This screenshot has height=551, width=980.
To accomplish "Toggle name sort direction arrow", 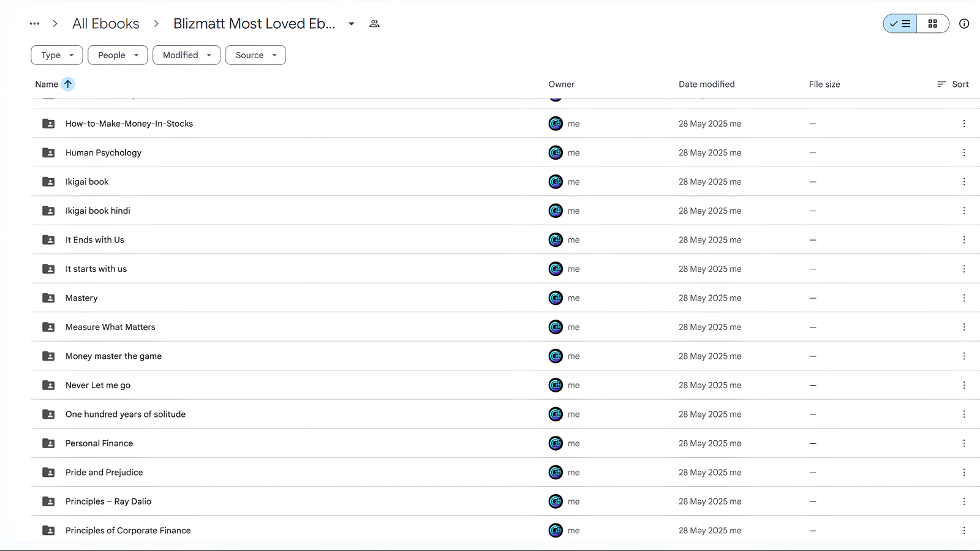I will [x=68, y=84].
